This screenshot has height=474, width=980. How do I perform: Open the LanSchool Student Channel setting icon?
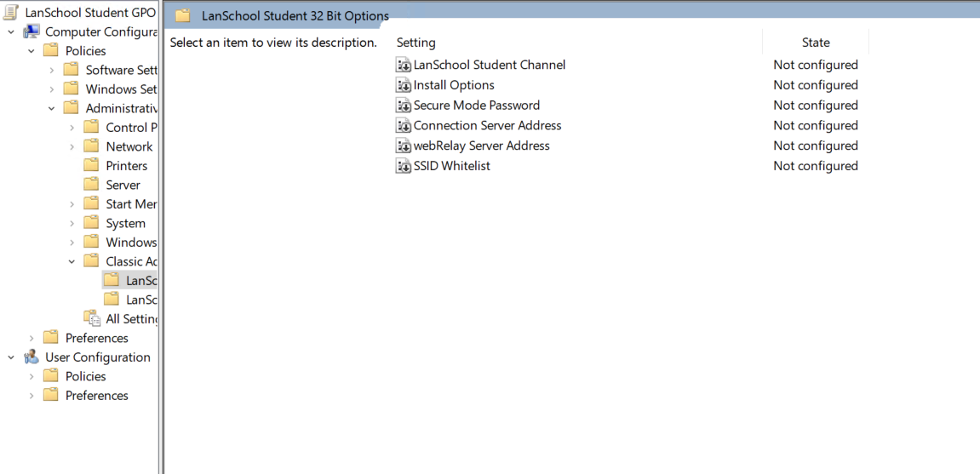tap(403, 65)
